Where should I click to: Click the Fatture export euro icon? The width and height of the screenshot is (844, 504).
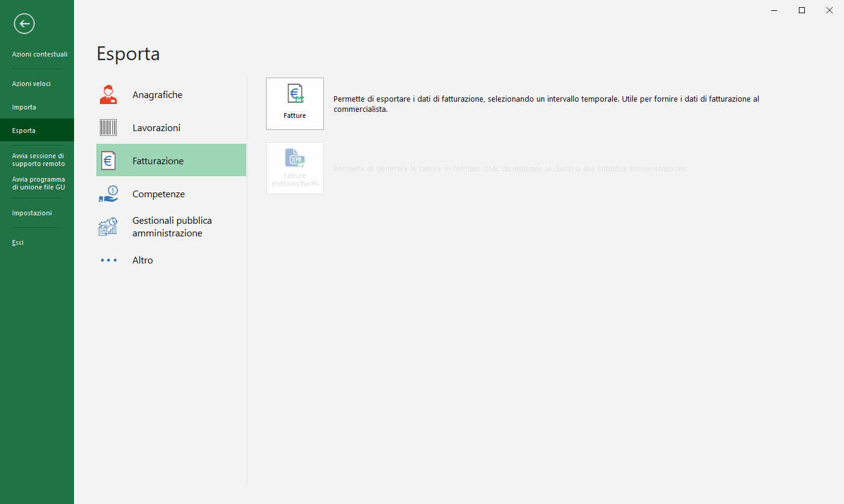pyautogui.click(x=295, y=94)
